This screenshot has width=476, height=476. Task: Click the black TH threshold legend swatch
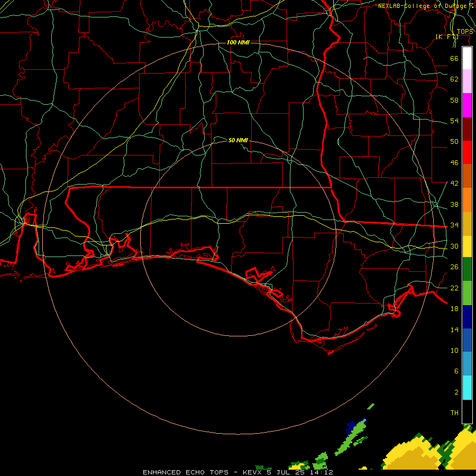[467, 411]
